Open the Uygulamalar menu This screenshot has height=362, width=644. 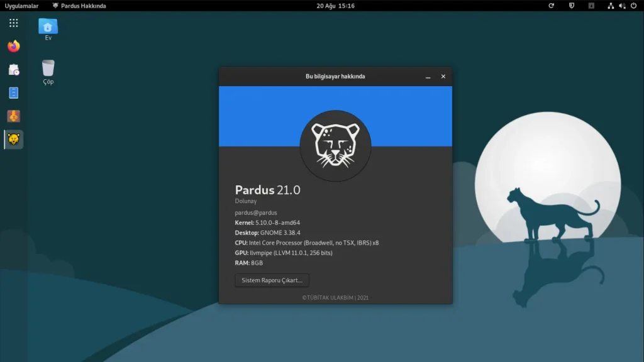coord(21,6)
